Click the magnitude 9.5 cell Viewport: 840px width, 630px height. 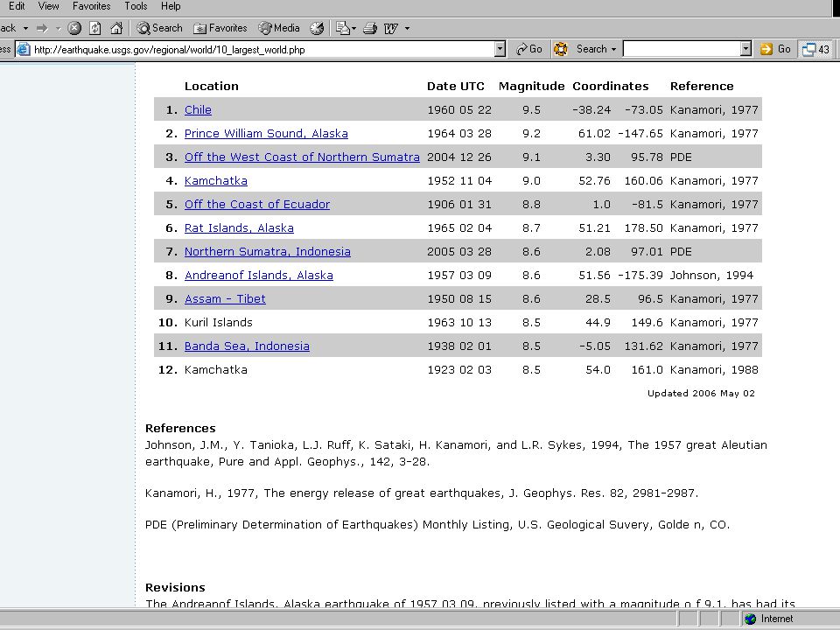coord(531,110)
